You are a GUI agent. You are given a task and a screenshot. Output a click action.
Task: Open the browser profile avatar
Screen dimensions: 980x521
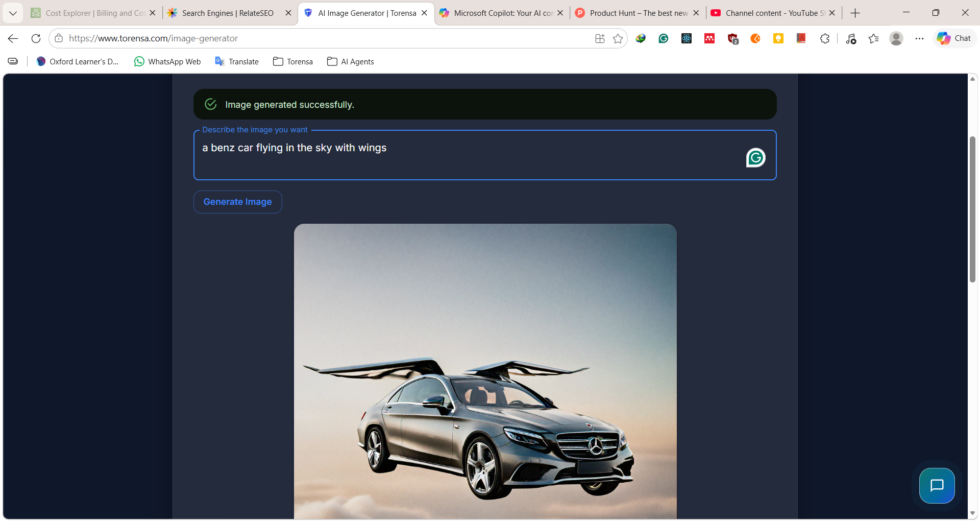coord(896,38)
